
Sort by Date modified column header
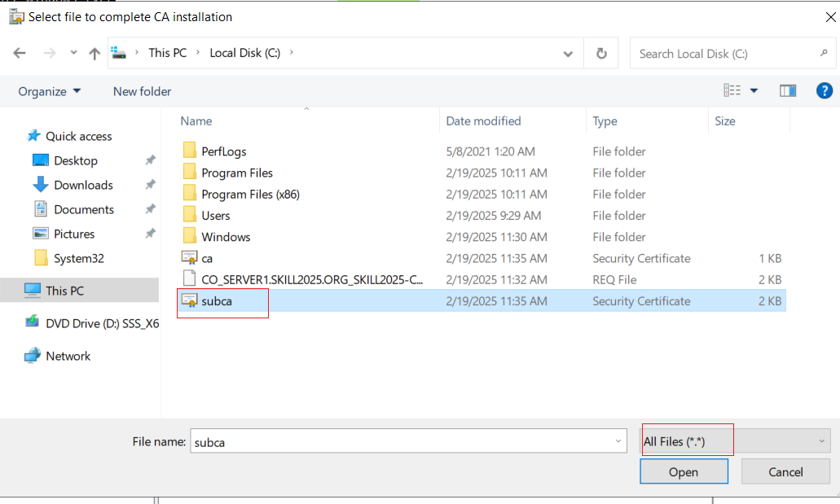[483, 121]
